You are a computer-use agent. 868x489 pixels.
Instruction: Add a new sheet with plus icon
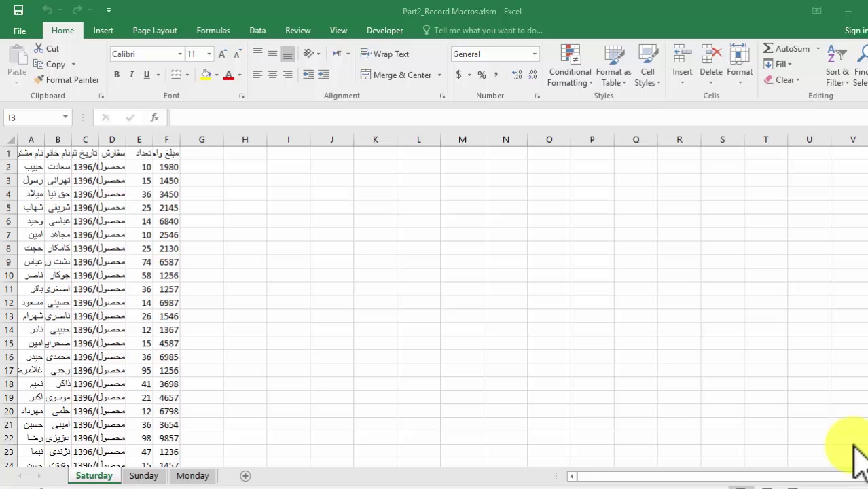[x=245, y=476]
